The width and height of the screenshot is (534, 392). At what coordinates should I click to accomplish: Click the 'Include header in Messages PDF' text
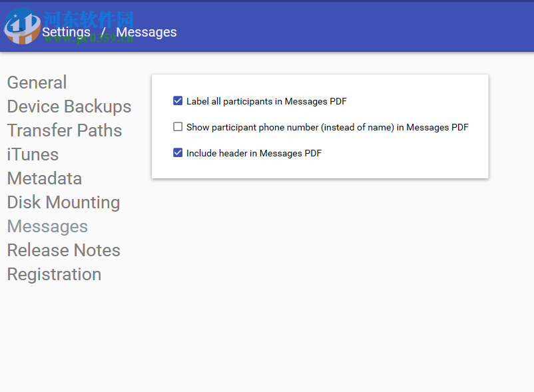point(254,153)
